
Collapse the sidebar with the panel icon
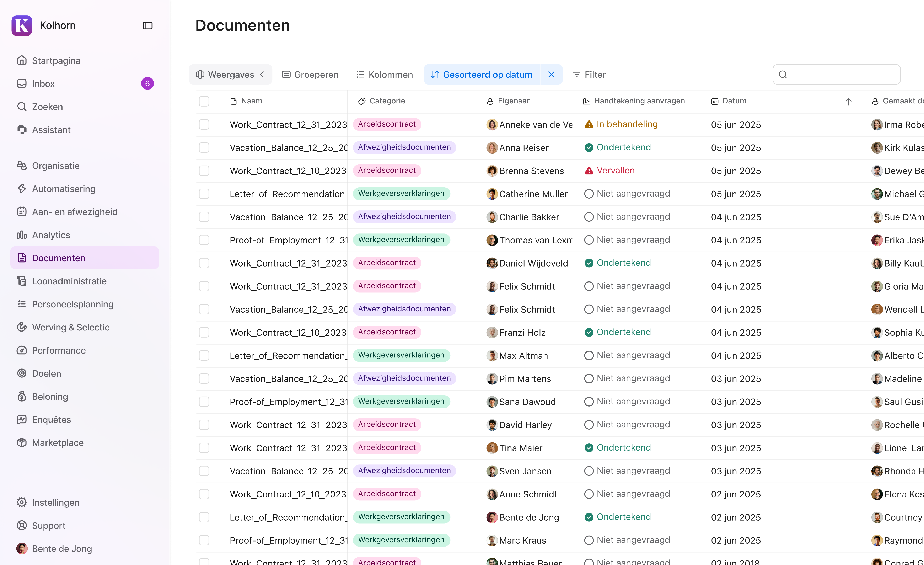pyautogui.click(x=147, y=25)
